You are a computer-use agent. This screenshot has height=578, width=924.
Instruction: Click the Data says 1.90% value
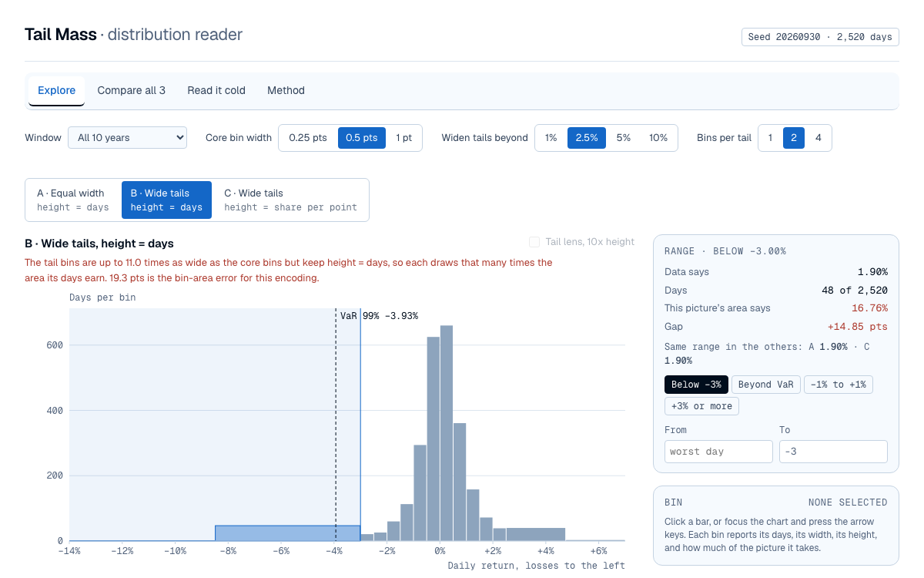[x=872, y=272]
